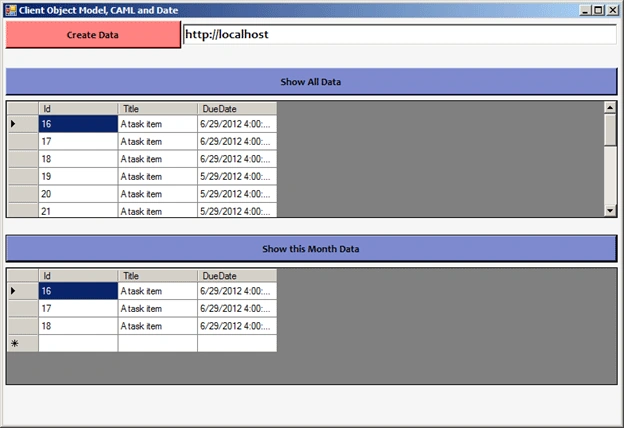Select the row header for row 18 in upper grid
This screenshot has width=624, height=428.
tap(23, 159)
